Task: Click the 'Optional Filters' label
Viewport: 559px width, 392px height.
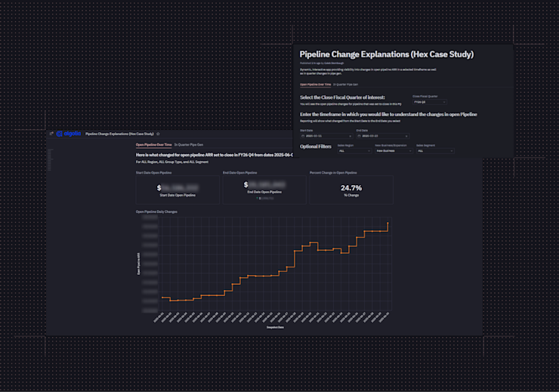Action: (x=316, y=147)
